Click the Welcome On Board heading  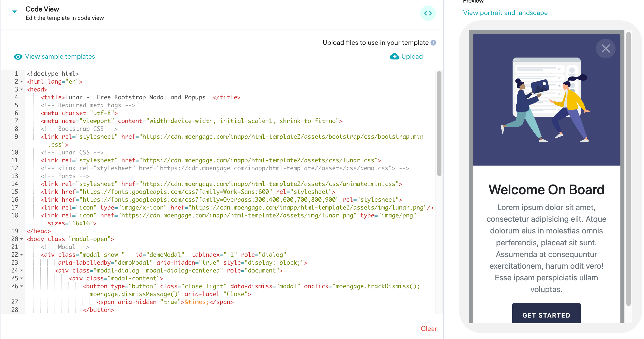pos(546,189)
